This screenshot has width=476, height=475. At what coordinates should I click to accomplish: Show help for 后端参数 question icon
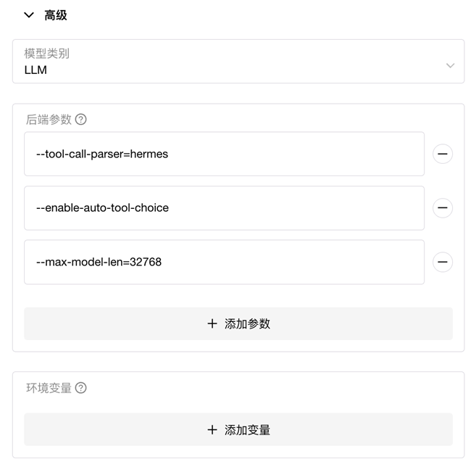pyautogui.click(x=80, y=120)
